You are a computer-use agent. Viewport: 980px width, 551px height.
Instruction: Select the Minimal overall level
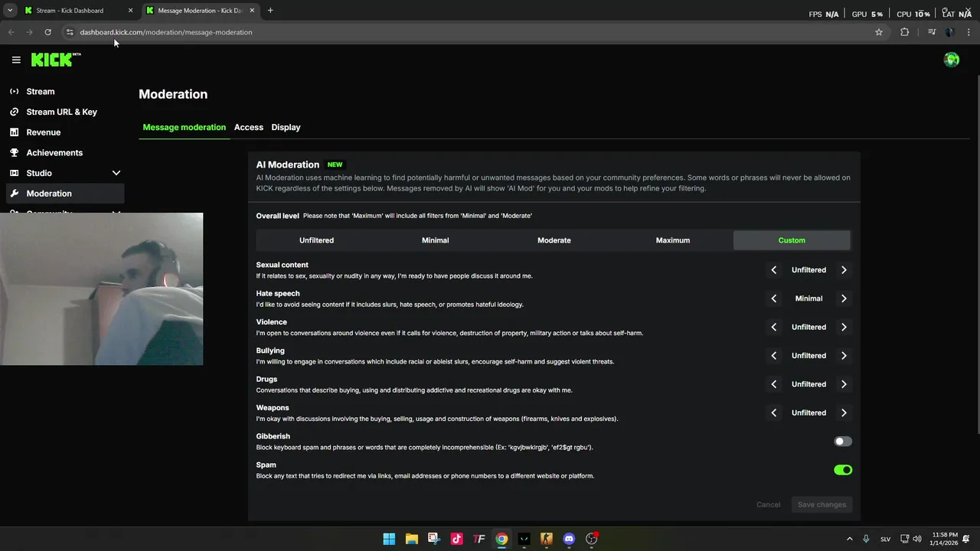tap(435, 240)
